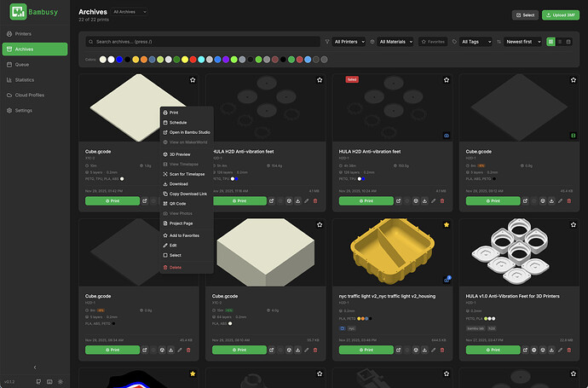Click the Bambusy logo
This screenshot has height=388, width=588.
pyautogui.click(x=34, y=12)
